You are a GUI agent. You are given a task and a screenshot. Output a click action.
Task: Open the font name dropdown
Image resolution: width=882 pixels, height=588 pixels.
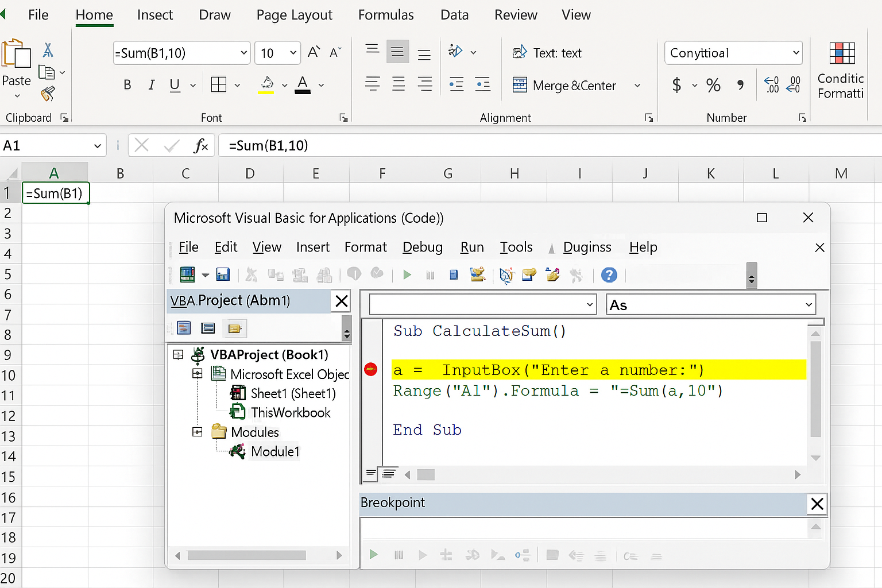coord(243,53)
